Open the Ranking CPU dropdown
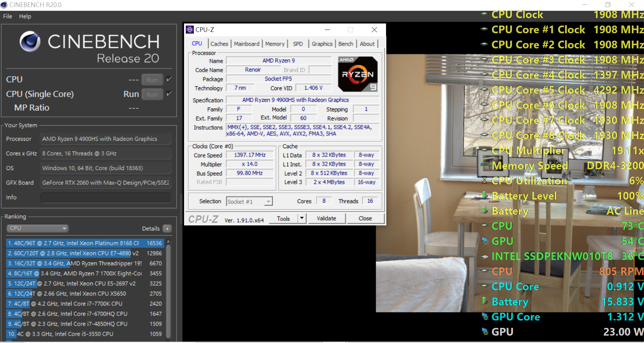 pyautogui.click(x=37, y=228)
